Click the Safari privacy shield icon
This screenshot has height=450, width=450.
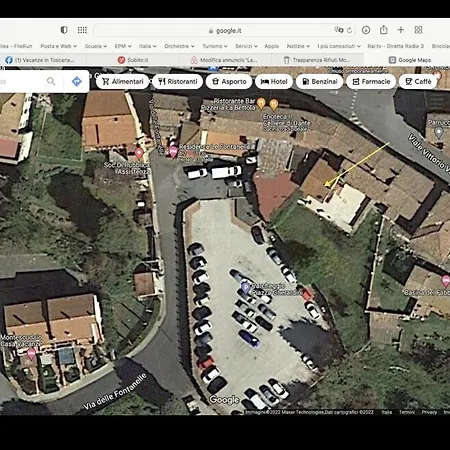(x=64, y=30)
